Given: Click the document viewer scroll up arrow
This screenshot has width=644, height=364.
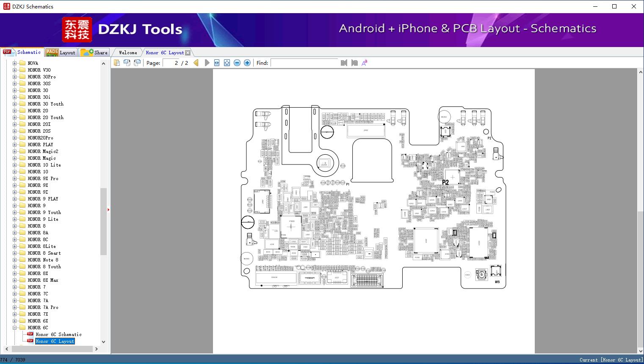Looking at the screenshot, I should [x=641, y=72].
